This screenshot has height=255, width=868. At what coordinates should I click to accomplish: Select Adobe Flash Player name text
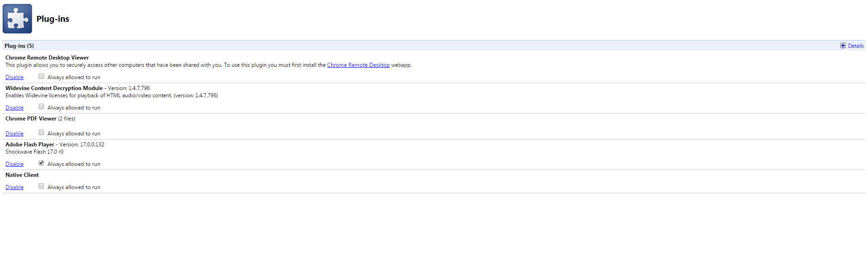pos(30,145)
